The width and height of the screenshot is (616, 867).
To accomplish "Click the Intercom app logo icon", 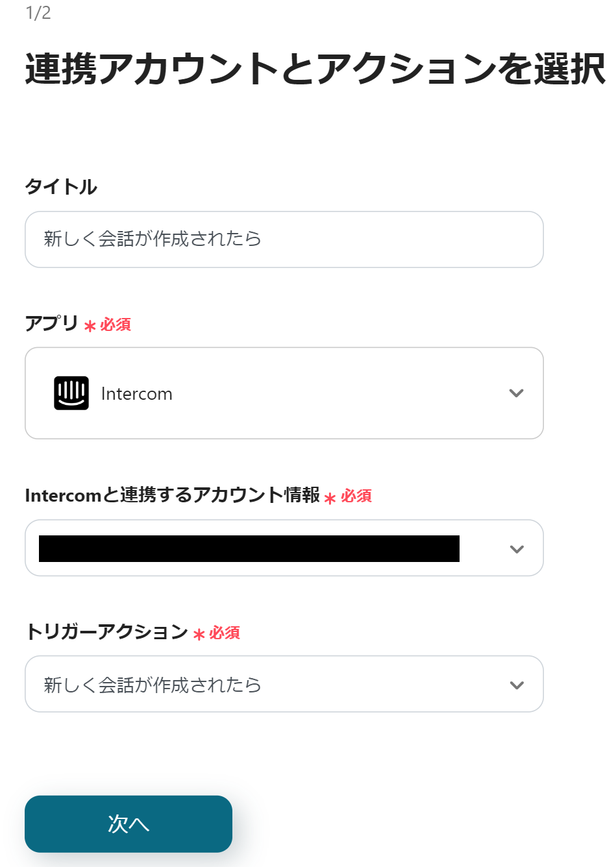I will 71,393.
